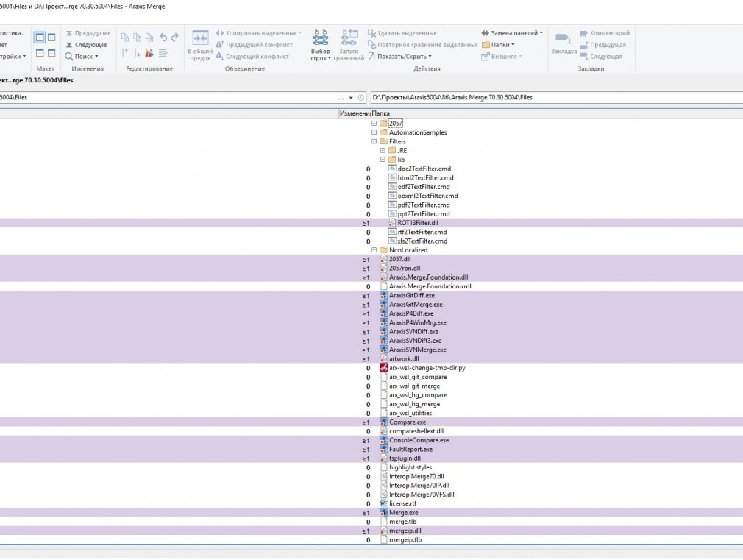Click license.rtf document icon
This screenshot has height=560, width=743.
click(x=384, y=503)
